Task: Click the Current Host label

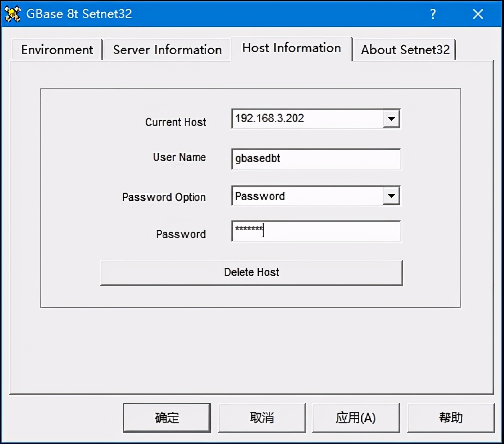Action: coord(176,122)
